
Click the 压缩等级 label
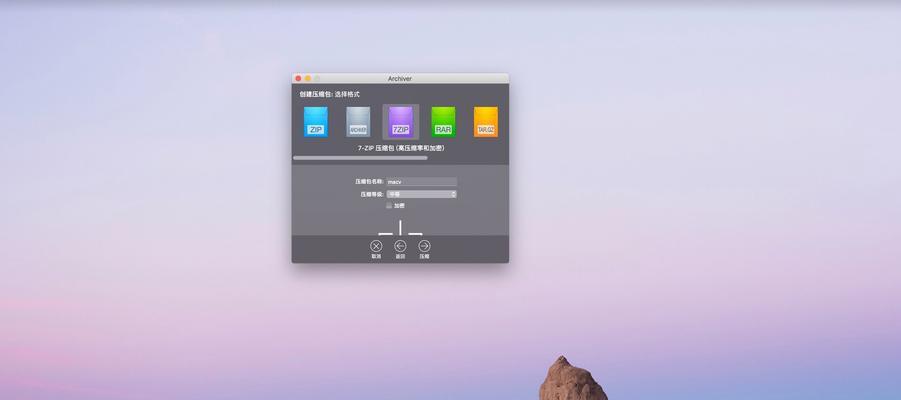(372, 194)
